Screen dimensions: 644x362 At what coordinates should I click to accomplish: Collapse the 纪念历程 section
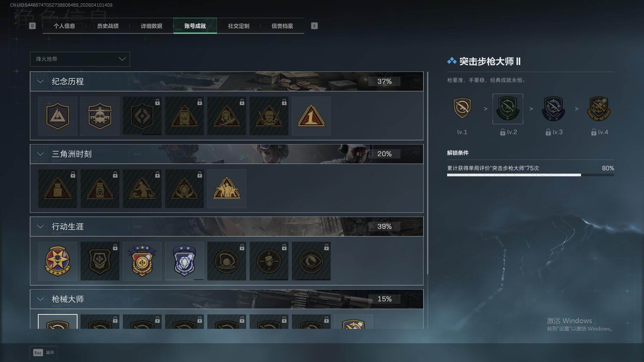pyautogui.click(x=40, y=81)
